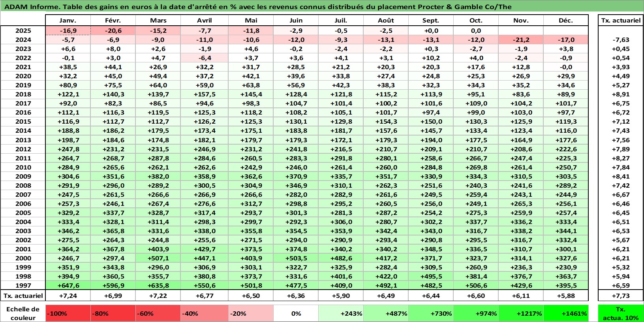This screenshot has width=644, height=322.
Task: Click the "Echelle de couleur" label
Action: 23,313
